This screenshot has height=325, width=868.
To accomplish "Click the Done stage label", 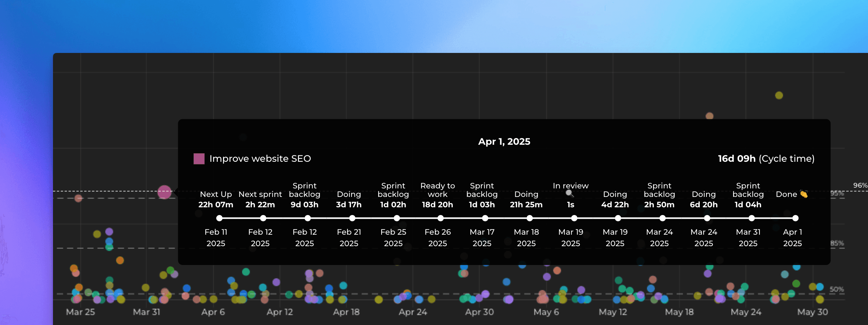I will (x=786, y=194).
